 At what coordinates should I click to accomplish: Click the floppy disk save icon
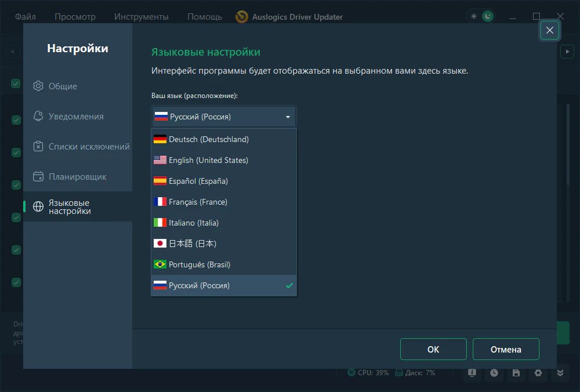pos(516,373)
